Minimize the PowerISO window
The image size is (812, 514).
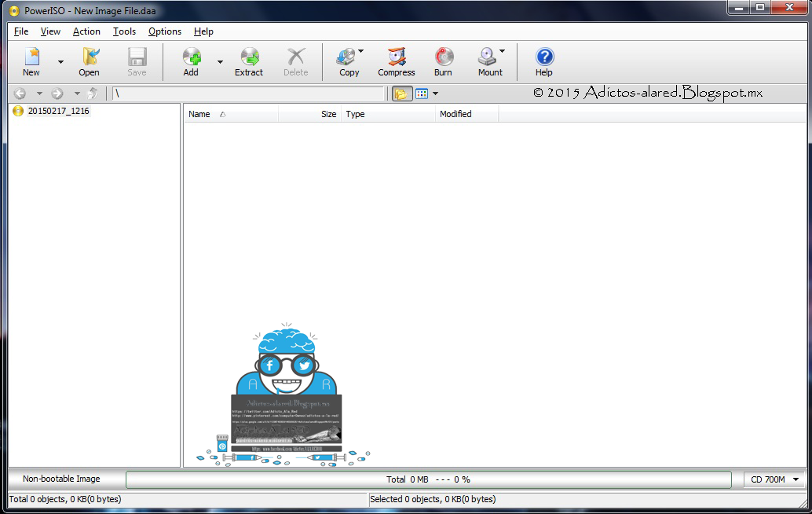738,8
